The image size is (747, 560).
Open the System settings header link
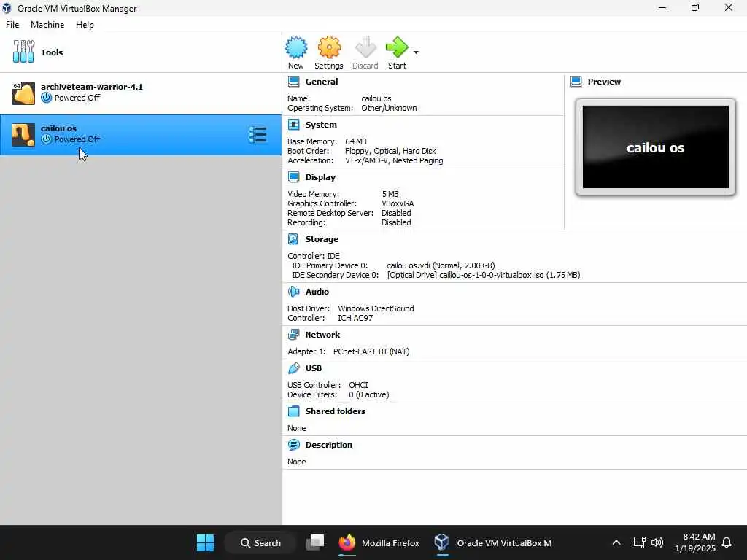[x=321, y=125]
